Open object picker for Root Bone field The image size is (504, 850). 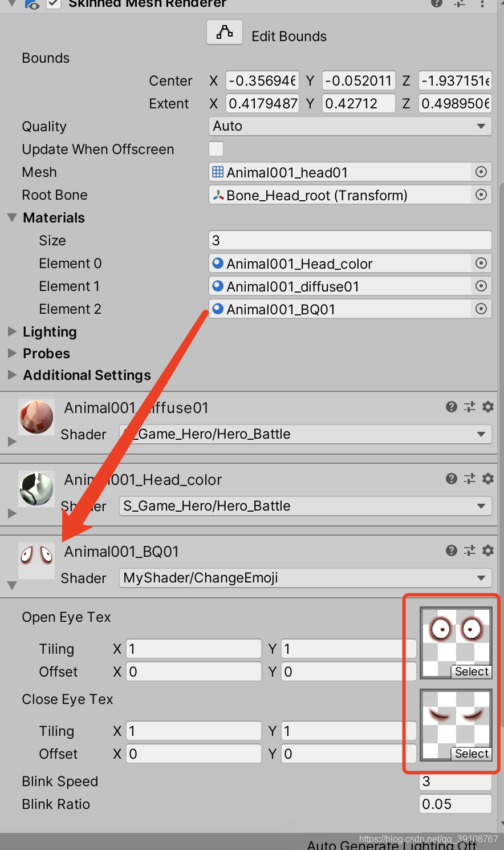click(481, 195)
